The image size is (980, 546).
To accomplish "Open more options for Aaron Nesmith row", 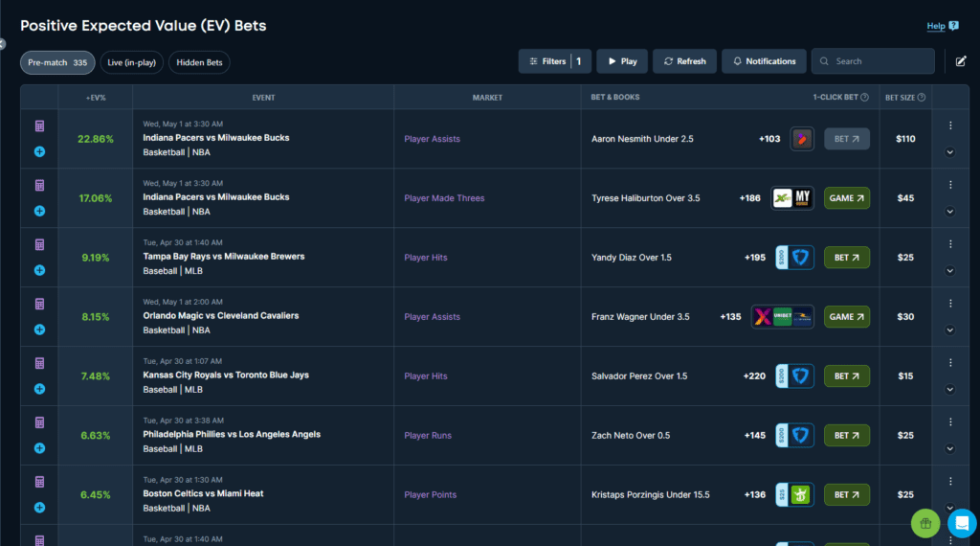I will [950, 125].
